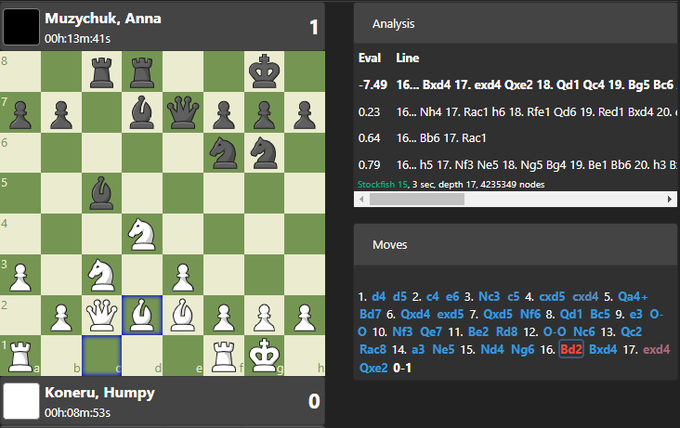The height and width of the screenshot is (428, 680).
Task: Click the right arrow of the analysis scrollbar
Action: tap(671, 200)
